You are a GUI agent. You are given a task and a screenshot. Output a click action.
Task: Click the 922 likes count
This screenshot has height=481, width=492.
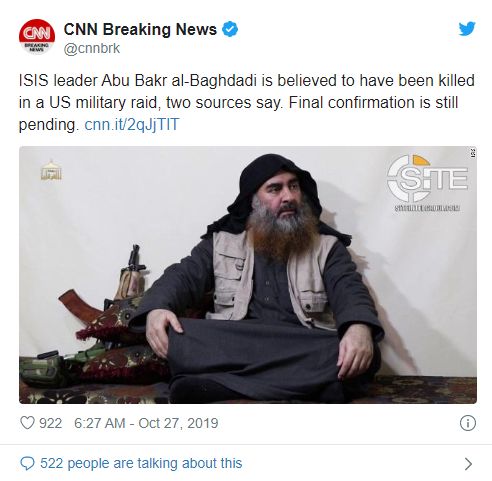point(51,423)
